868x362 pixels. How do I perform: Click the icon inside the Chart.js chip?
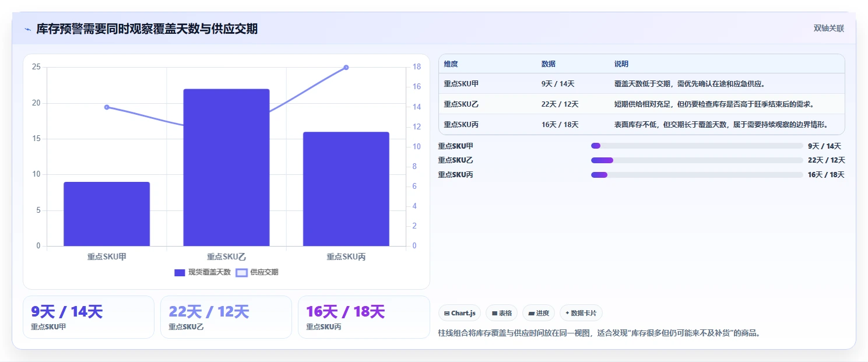point(447,314)
